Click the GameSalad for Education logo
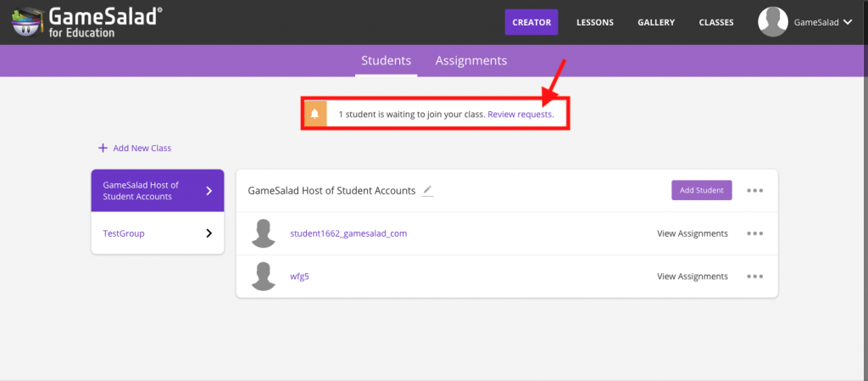The image size is (868, 381). click(87, 22)
